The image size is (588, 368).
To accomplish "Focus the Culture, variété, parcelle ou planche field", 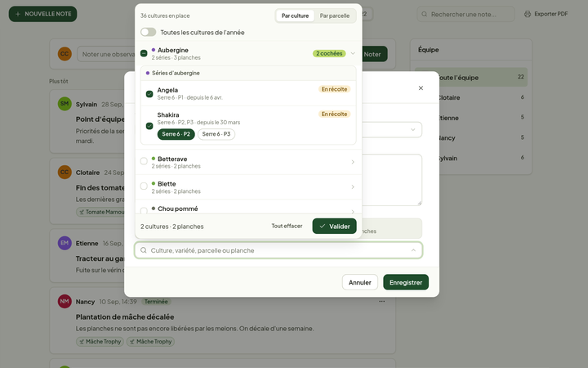I will (x=278, y=250).
